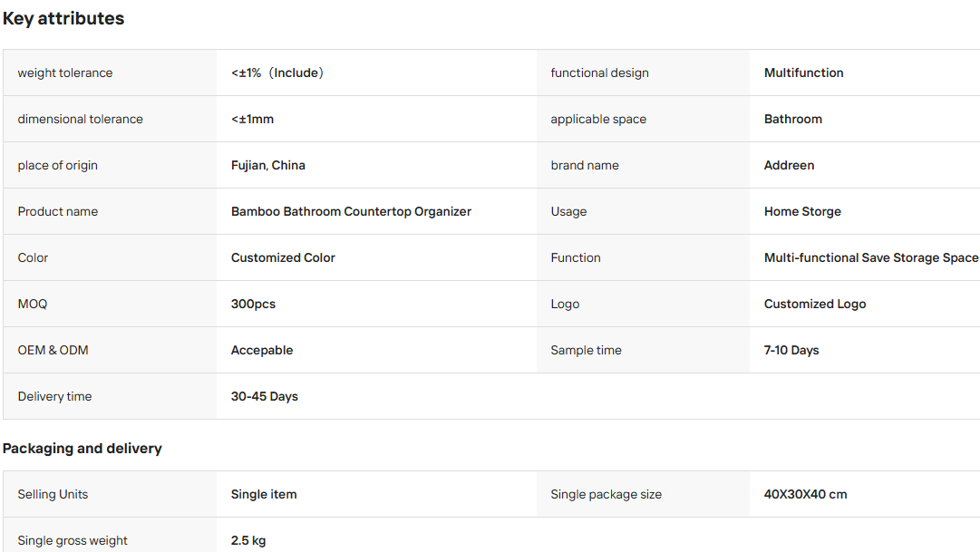
Task: Select the Bathroom applicable space value
Action: point(792,119)
